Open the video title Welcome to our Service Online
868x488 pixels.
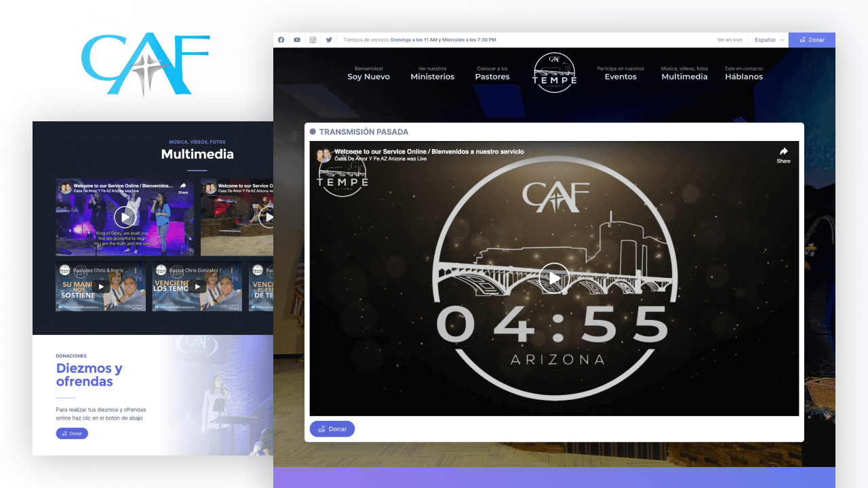[429, 152]
